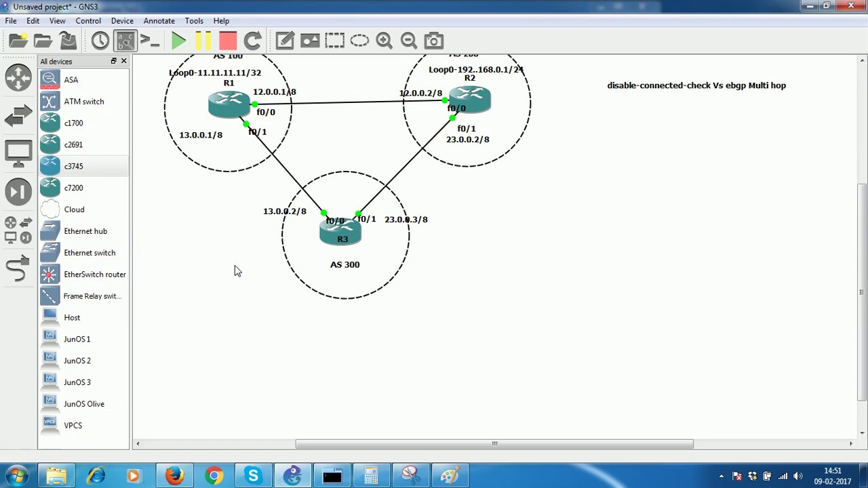Browse routers category in sidebar
Screen dimensions: 868x488
click(18, 77)
